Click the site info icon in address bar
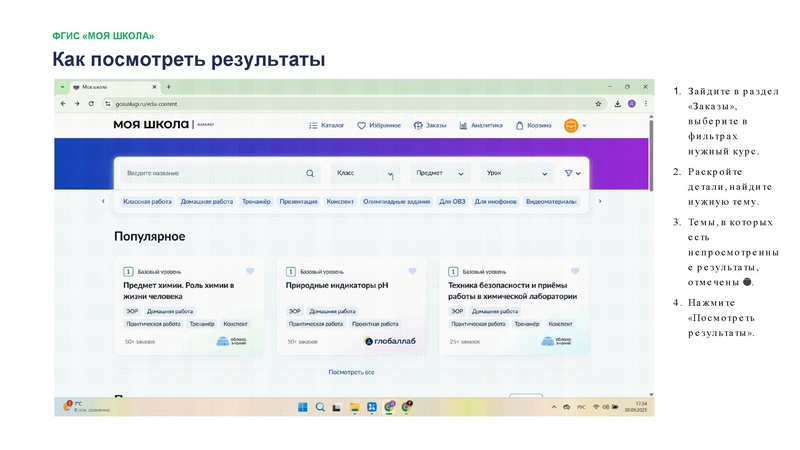 click(108, 104)
